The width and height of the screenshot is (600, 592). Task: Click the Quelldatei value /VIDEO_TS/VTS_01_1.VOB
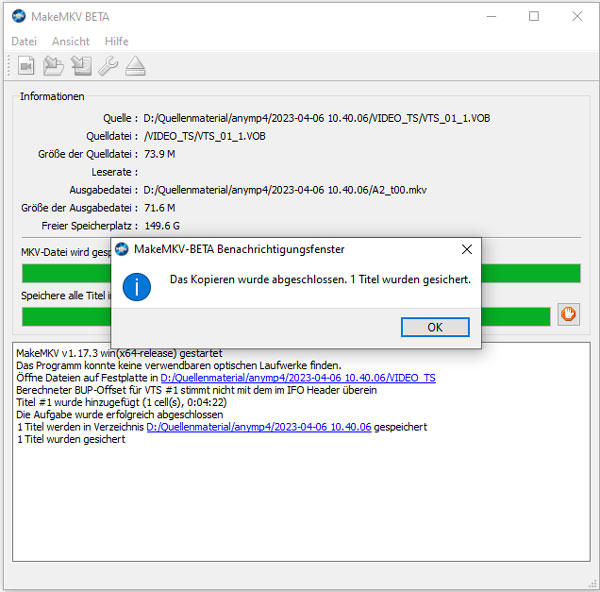pyautogui.click(x=205, y=136)
